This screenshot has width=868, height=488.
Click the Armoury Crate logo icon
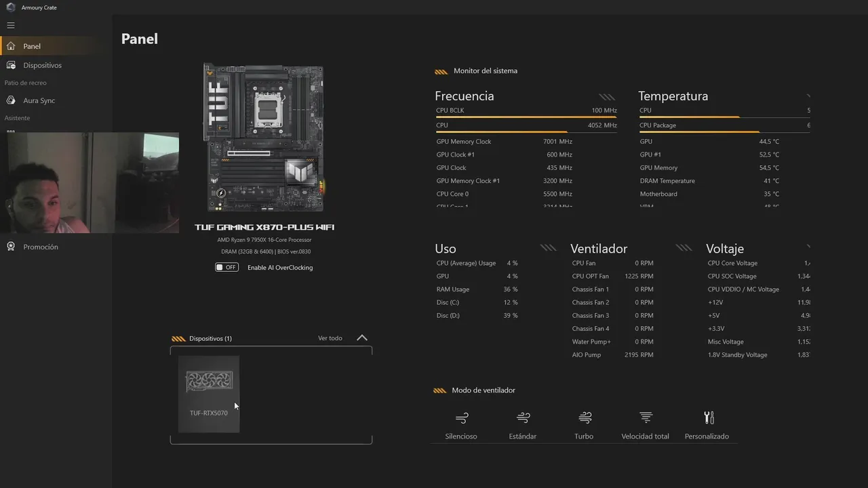point(11,7)
